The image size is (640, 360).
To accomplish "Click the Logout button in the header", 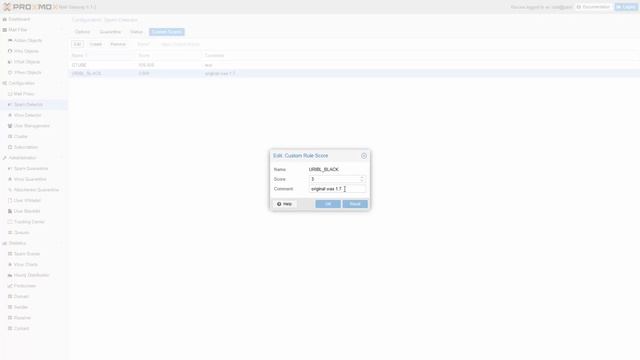I will click(x=626, y=7).
